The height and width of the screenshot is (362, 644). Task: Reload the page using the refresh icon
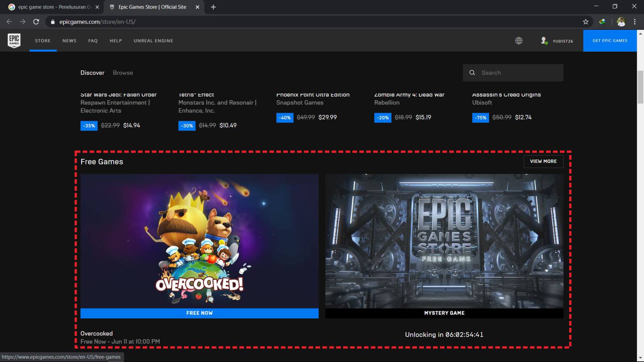pyautogui.click(x=36, y=22)
